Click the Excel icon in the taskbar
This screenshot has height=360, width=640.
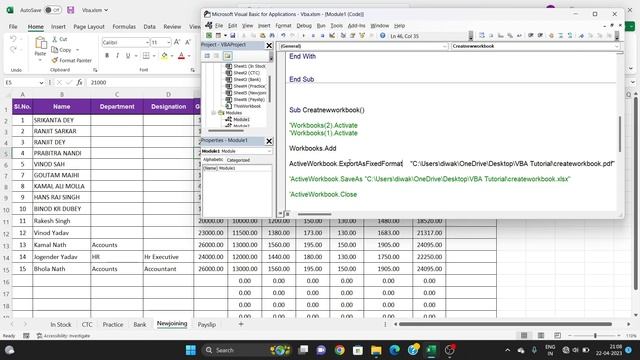pyautogui.click(x=431, y=350)
